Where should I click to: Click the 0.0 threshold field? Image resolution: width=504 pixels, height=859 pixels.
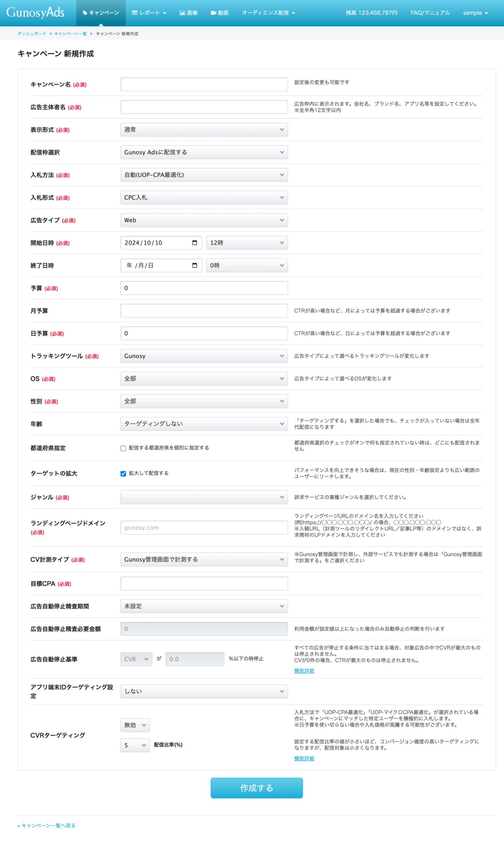[195, 659]
